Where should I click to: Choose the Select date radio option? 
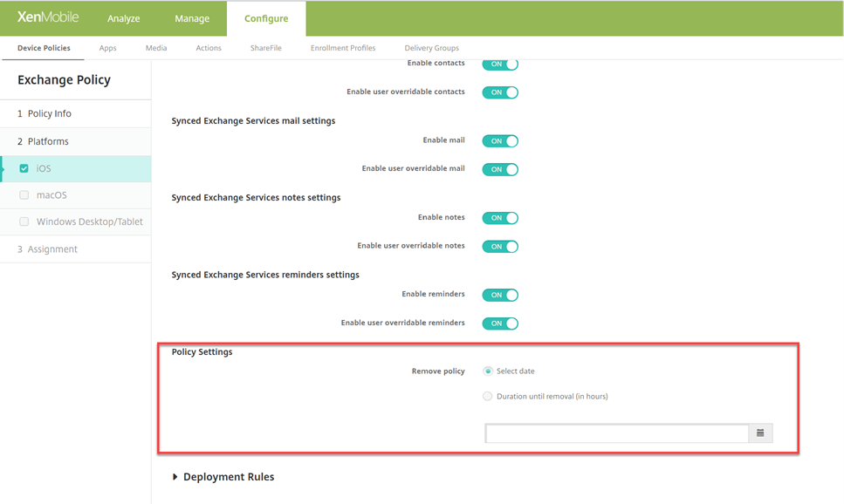click(x=488, y=371)
